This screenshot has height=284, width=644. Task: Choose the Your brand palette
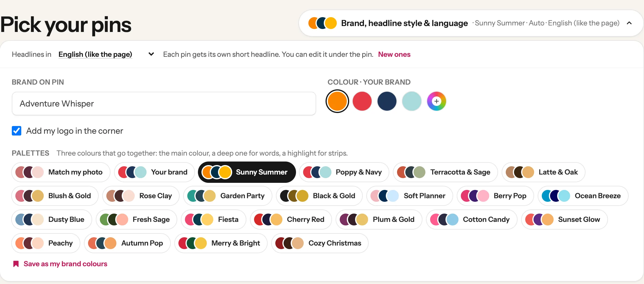(155, 172)
